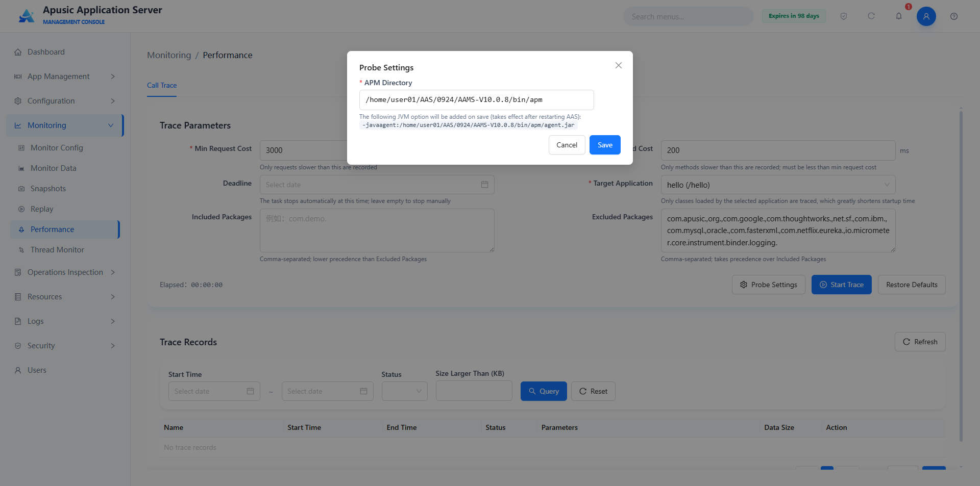
Task: Expand the App Management menu
Action: (65, 76)
